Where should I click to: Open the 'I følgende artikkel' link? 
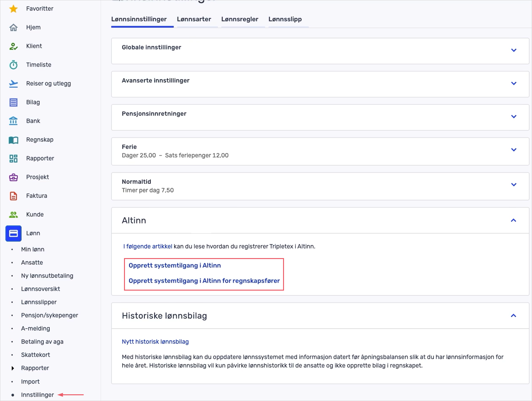148,246
